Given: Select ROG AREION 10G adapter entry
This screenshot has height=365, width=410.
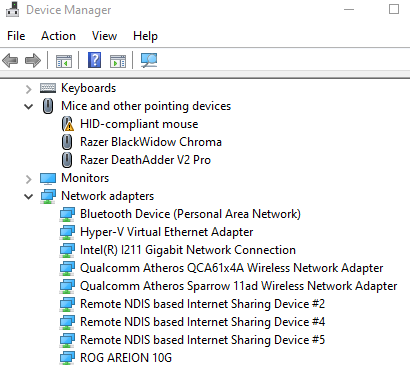Looking at the screenshot, I should [126, 358].
